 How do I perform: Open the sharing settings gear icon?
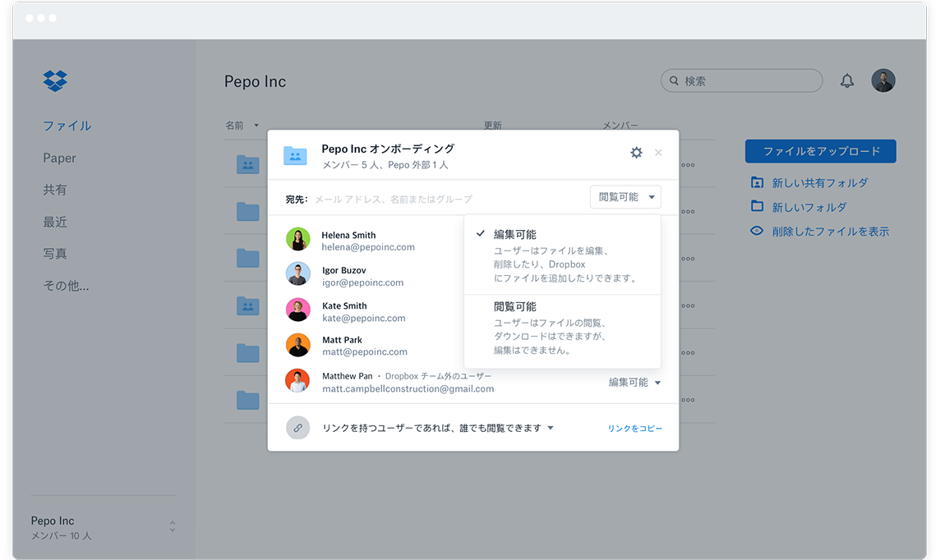tap(636, 152)
